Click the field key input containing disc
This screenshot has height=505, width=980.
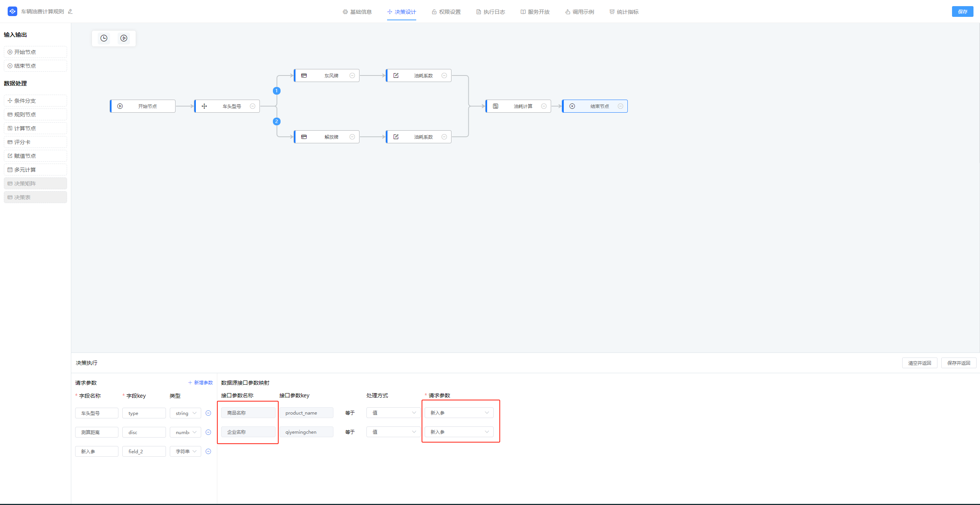(x=144, y=432)
